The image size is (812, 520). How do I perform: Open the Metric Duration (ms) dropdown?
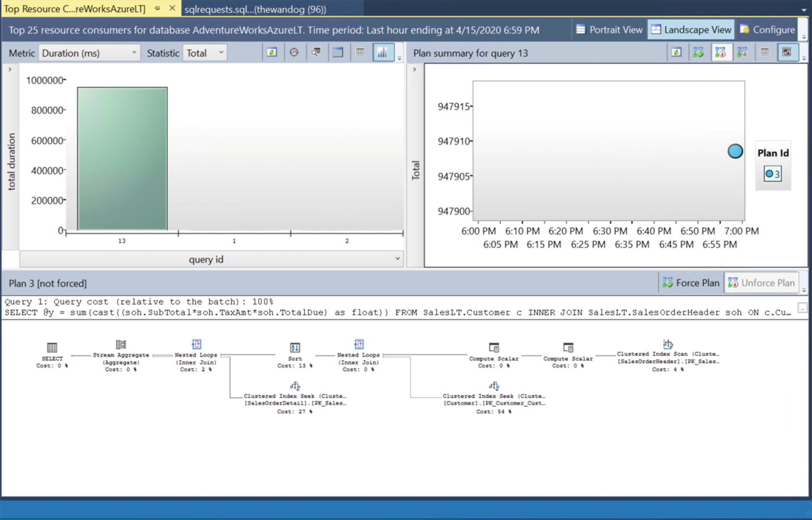coord(89,53)
